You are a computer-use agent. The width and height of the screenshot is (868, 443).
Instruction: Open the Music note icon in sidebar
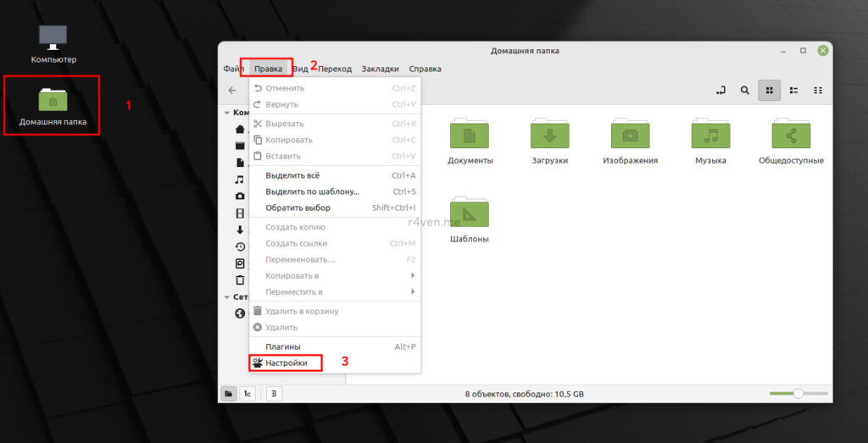click(x=240, y=180)
